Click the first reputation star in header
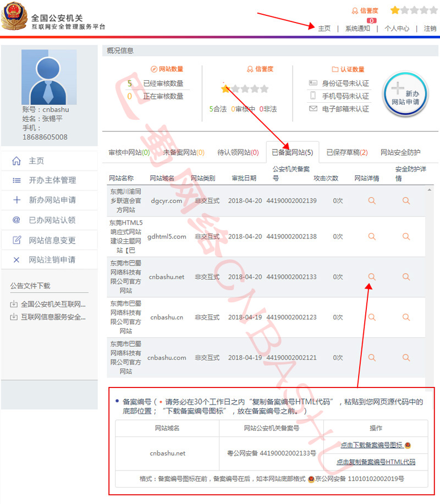The image size is (440, 504). [395, 10]
